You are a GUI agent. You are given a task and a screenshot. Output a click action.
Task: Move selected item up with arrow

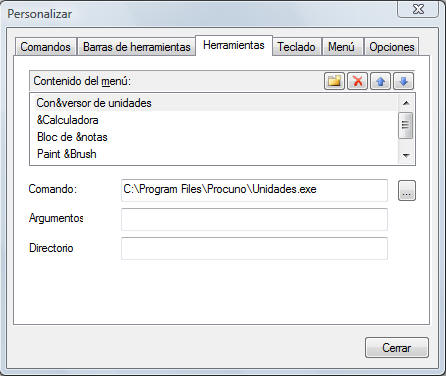(380, 81)
